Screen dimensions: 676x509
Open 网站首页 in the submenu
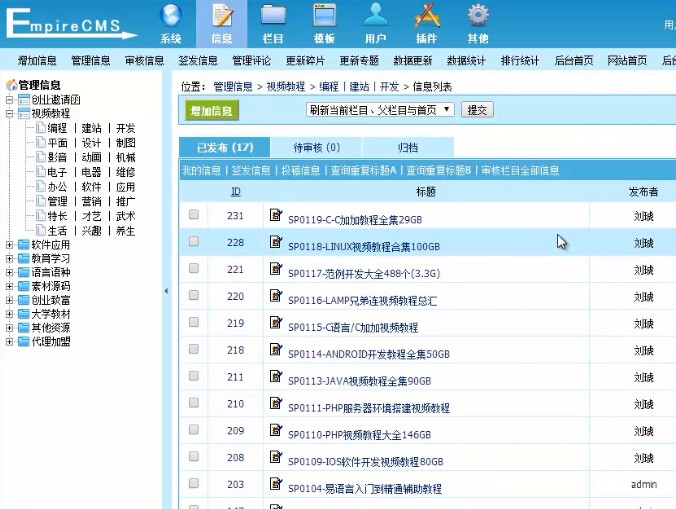(627, 60)
